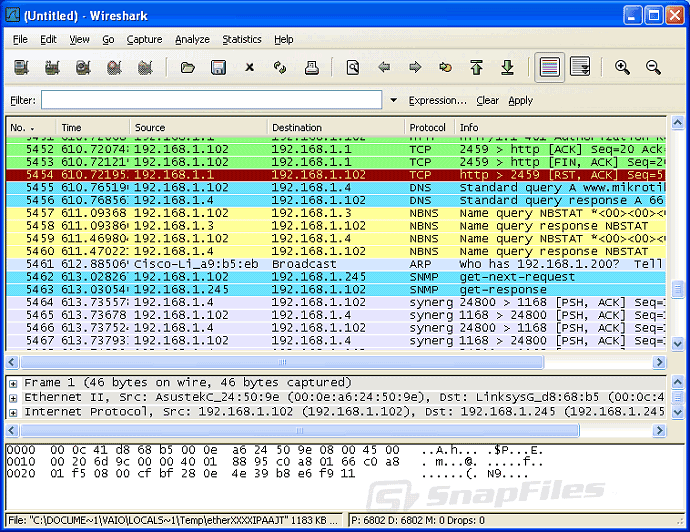Save capture with floppy disk icon
690x532 pixels.
(x=218, y=67)
